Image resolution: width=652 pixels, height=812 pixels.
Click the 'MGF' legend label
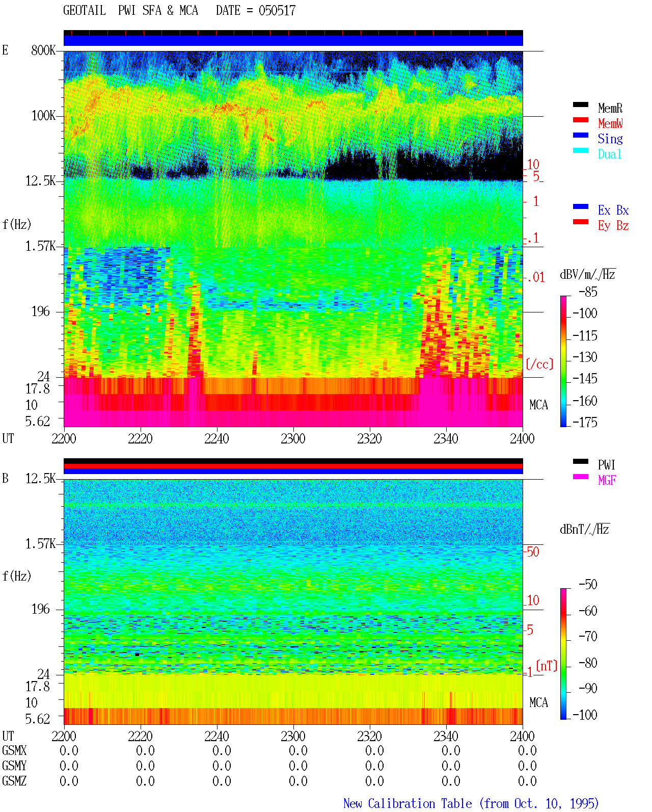click(x=607, y=480)
